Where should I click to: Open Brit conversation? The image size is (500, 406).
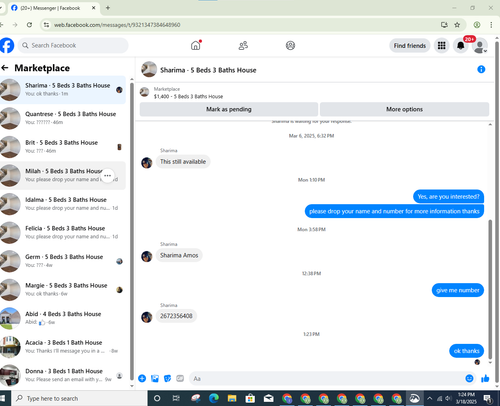click(63, 147)
